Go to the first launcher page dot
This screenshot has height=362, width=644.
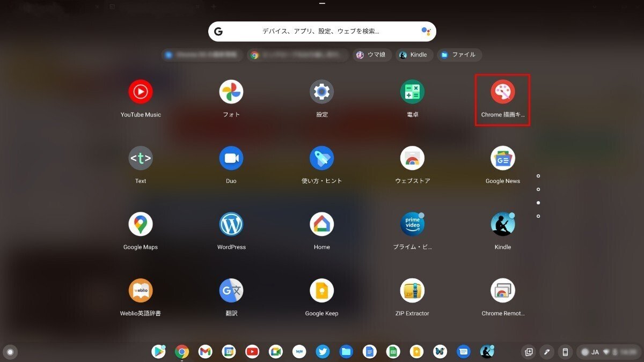538,176
